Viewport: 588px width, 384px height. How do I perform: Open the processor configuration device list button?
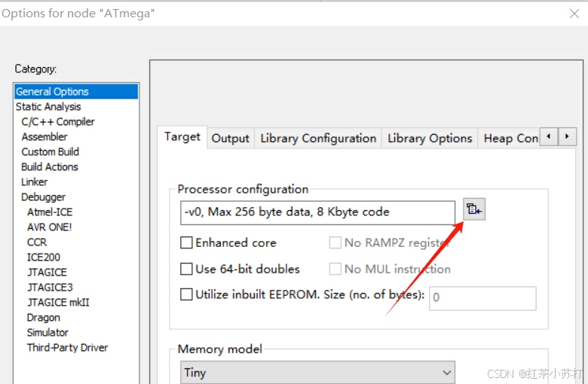[x=474, y=209]
